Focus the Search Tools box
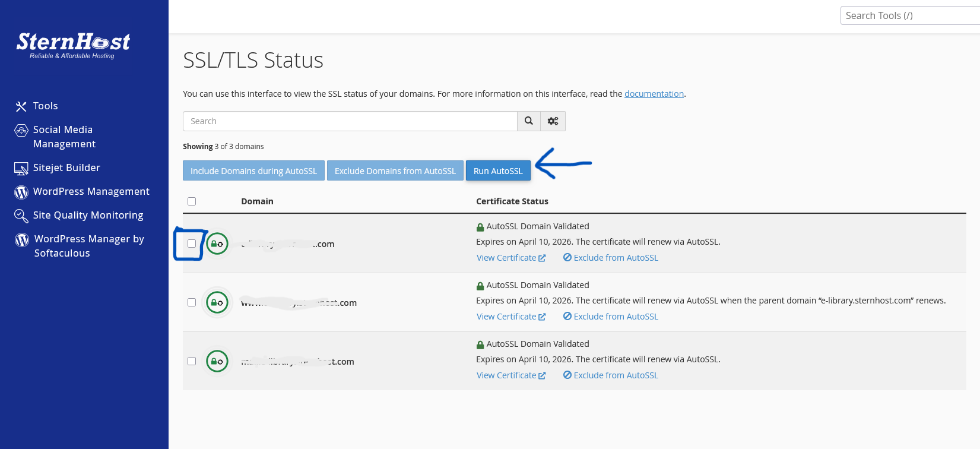Screen dimensions: 980x449 [x=908, y=16]
